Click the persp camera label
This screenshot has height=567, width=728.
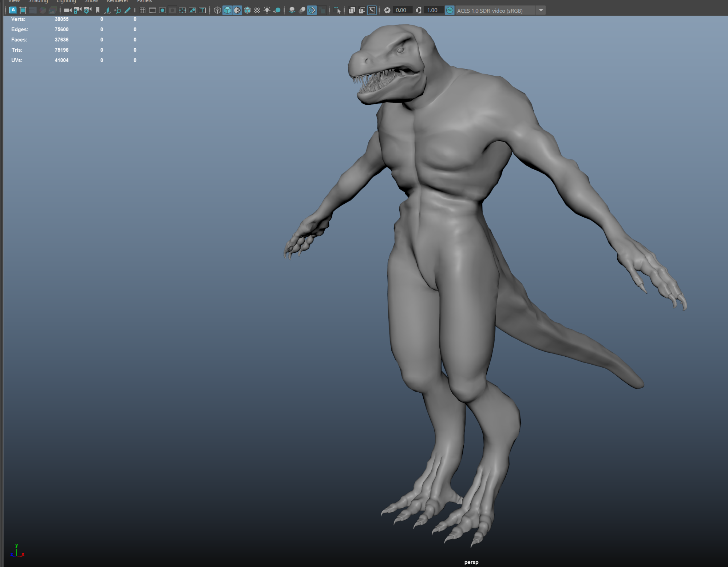pyautogui.click(x=471, y=562)
